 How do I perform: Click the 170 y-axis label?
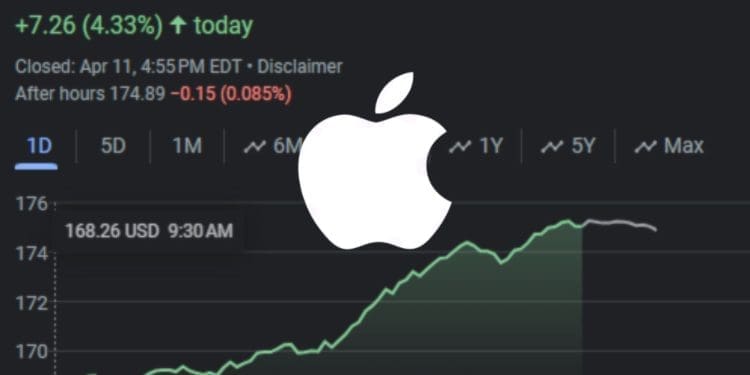coord(32,353)
